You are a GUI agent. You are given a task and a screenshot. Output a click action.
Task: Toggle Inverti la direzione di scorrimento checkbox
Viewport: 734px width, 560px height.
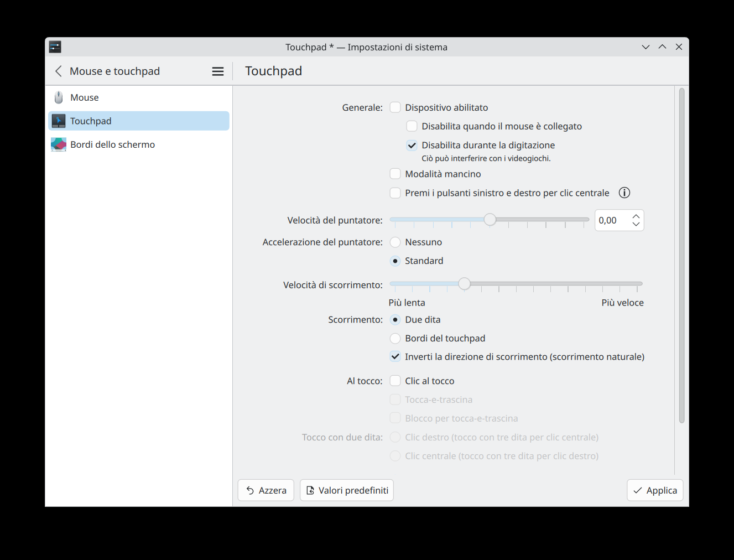[x=395, y=357]
